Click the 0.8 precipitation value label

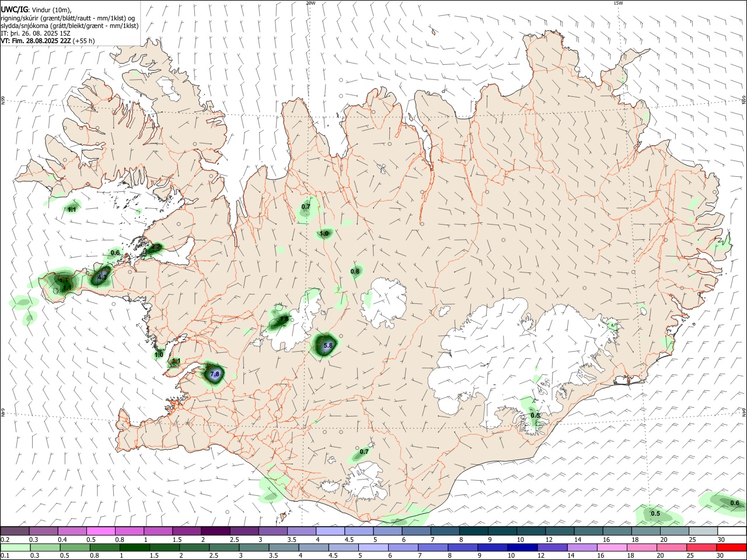tap(355, 271)
